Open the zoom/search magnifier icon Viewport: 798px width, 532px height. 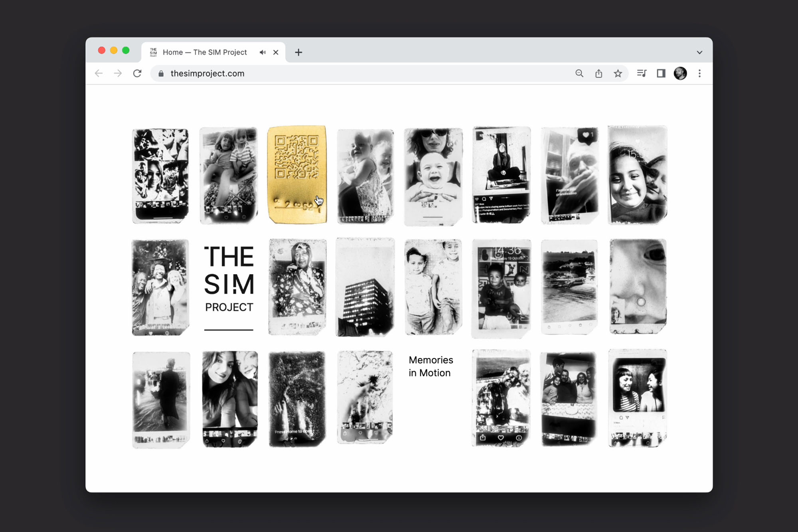click(x=579, y=73)
